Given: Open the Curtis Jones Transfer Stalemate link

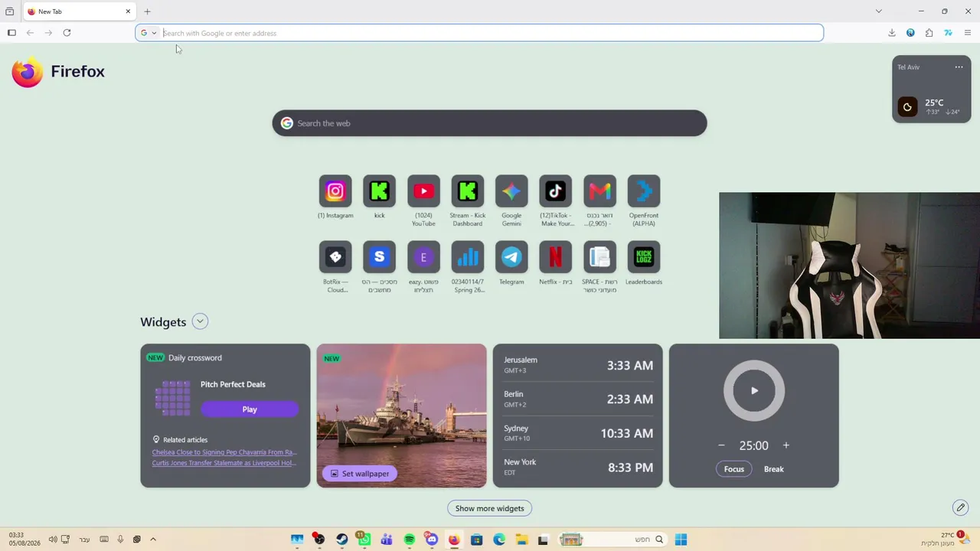Looking at the screenshot, I should [x=224, y=463].
